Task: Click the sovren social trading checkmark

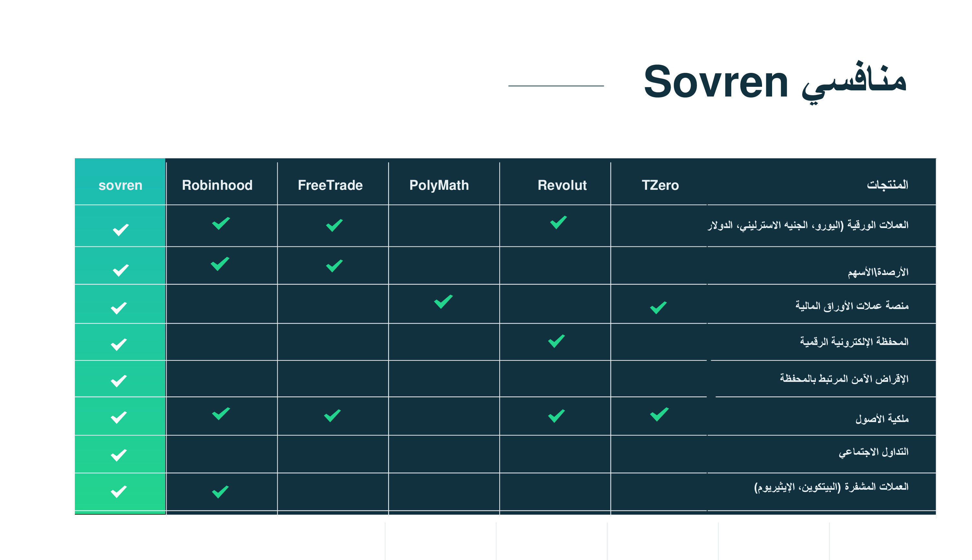Action: [x=119, y=455]
